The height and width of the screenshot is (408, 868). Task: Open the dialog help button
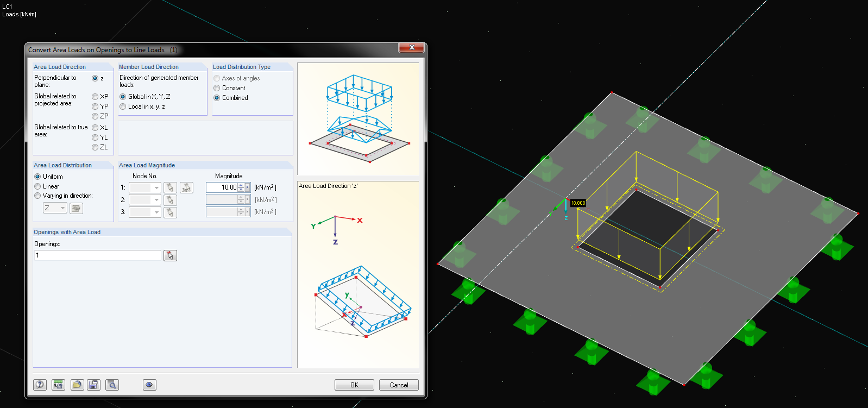(x=40, y=385)
